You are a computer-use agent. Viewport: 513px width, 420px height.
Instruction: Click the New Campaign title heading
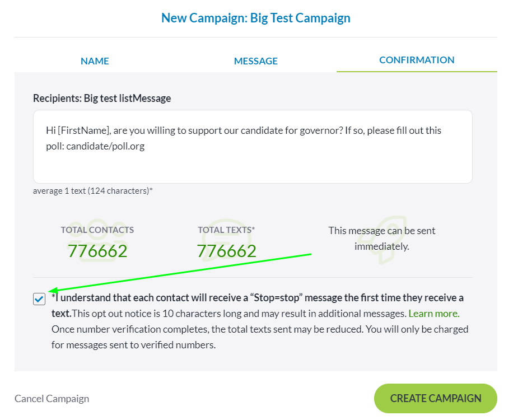tap(256, 18)
